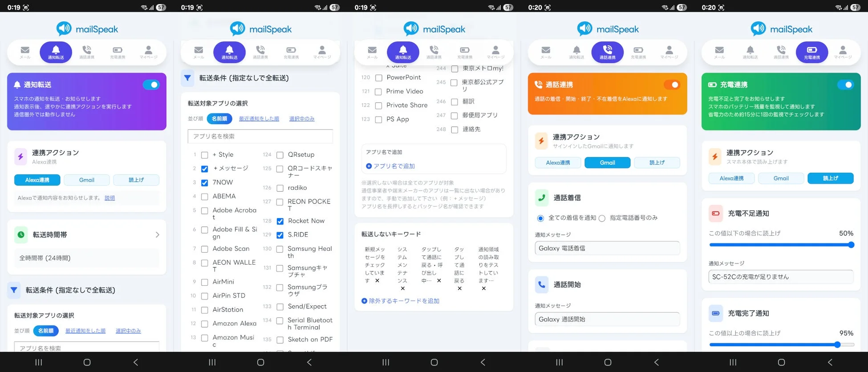
Task: Click the phone icon in the orange 通話連携 banner
Action: [x=539, y=85]
